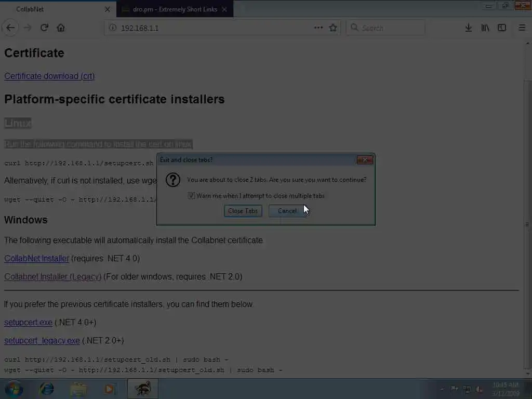Open the Certificate download (crt) link
The height and width of the screenshot is (399, 532).
pyautogui.click(x=49, y=76)
